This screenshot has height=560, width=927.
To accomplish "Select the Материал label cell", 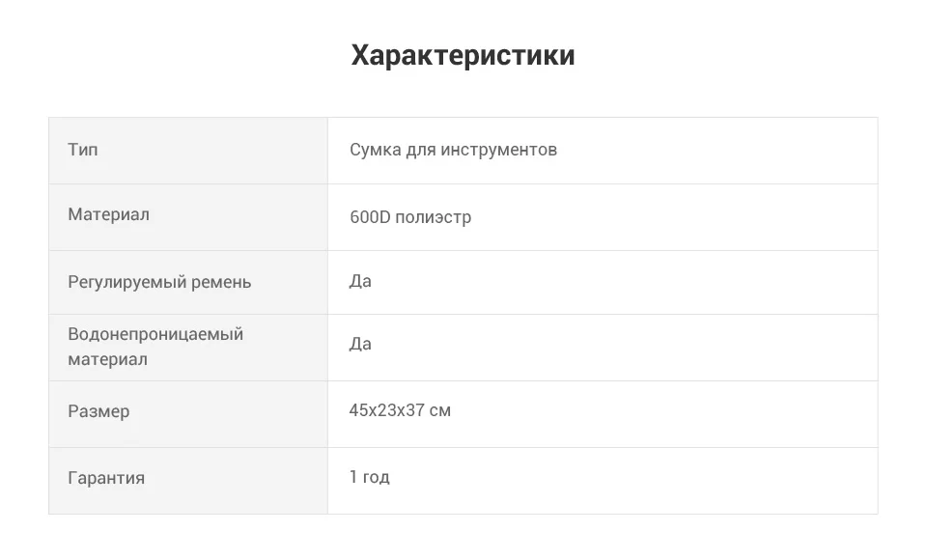I will (188, 217).
